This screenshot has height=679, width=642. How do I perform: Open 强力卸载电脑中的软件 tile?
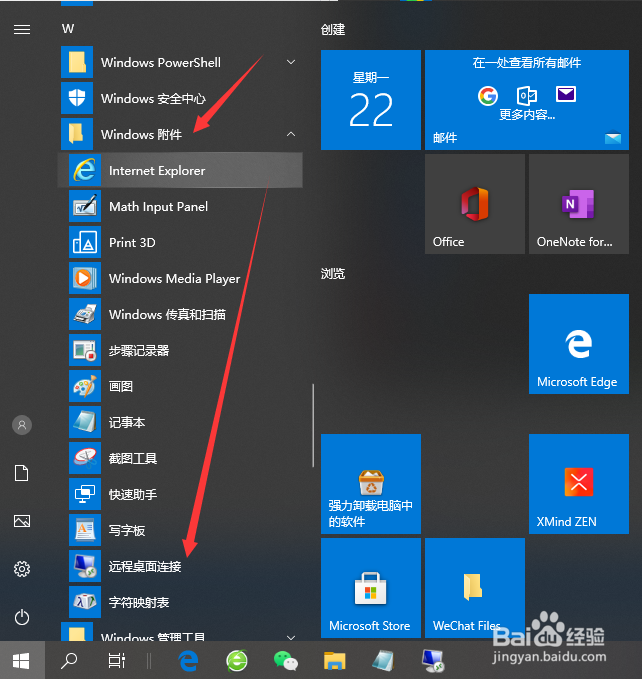pyautogui.click(x=371, y=484)
